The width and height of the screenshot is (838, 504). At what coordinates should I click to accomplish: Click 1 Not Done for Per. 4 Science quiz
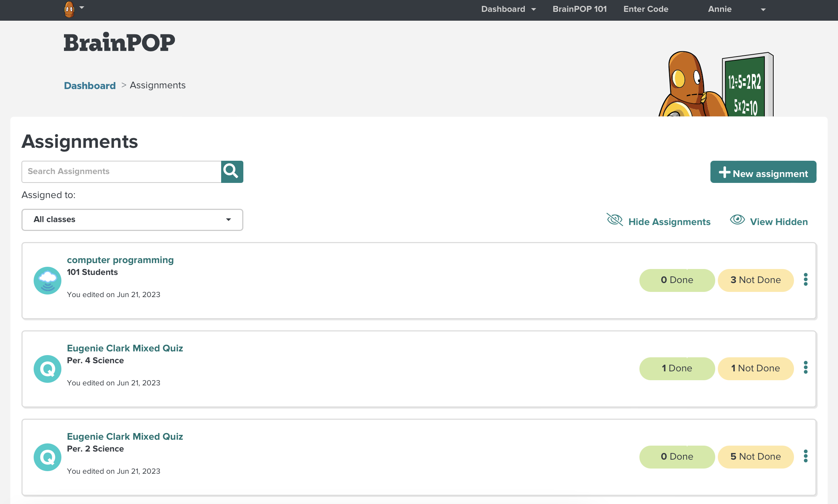point(756,368)
